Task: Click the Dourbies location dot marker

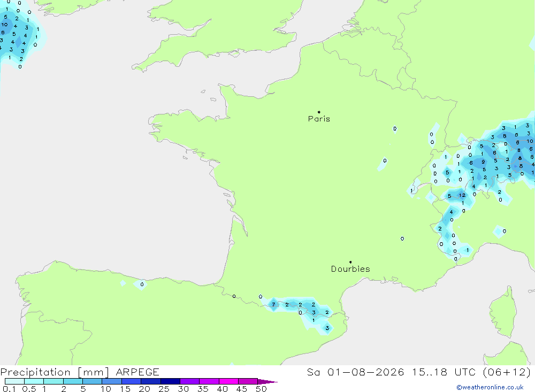Action: pyautogui.click(x=350, y=262)
